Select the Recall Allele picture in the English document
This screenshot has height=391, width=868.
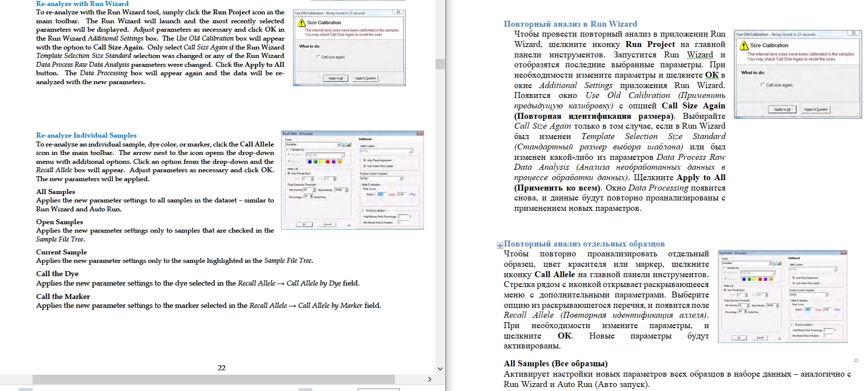point(352,180)
